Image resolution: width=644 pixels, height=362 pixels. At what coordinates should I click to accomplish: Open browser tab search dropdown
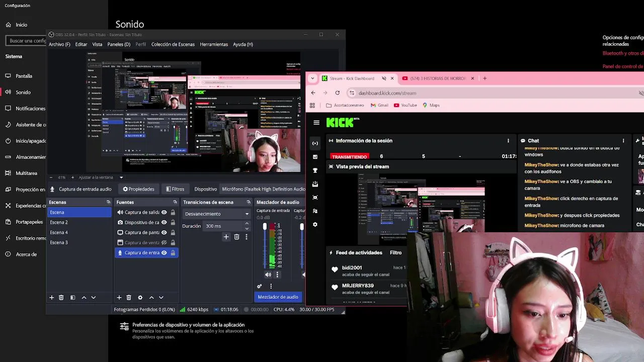(312, 78)
